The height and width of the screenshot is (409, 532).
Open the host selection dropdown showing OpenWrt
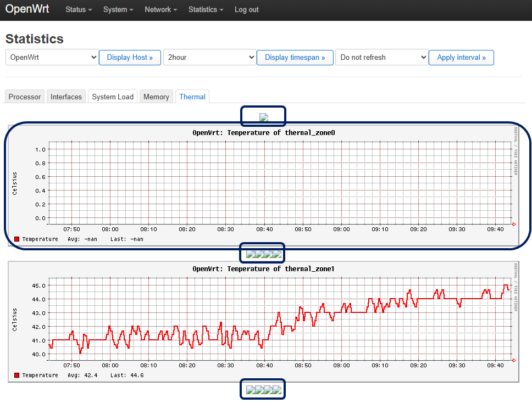(x=52, y=58)
